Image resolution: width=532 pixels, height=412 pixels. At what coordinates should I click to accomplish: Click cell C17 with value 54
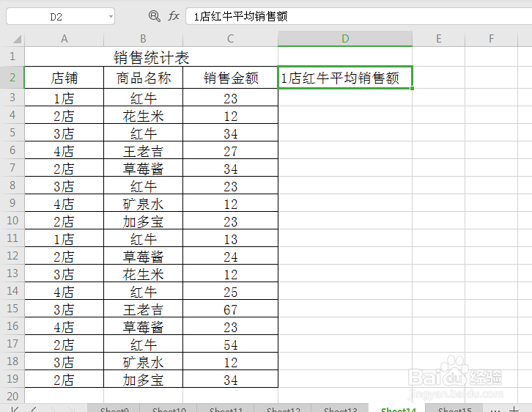(230, 345)
